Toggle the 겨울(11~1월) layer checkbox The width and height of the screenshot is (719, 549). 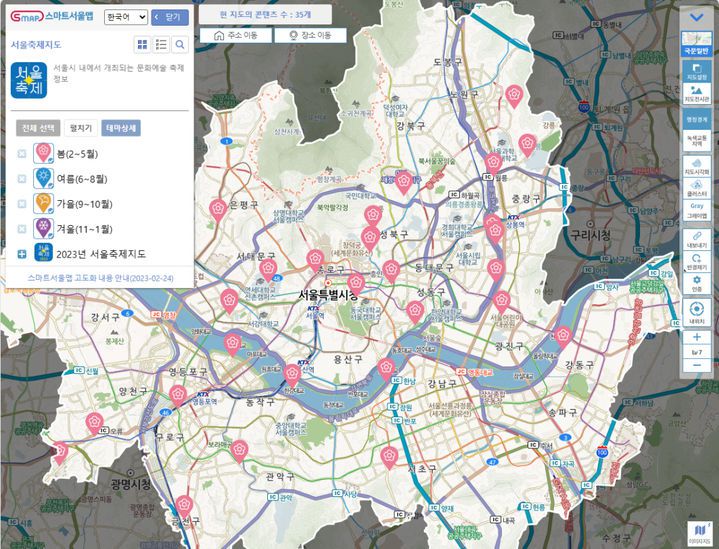(x=22, y=229)
